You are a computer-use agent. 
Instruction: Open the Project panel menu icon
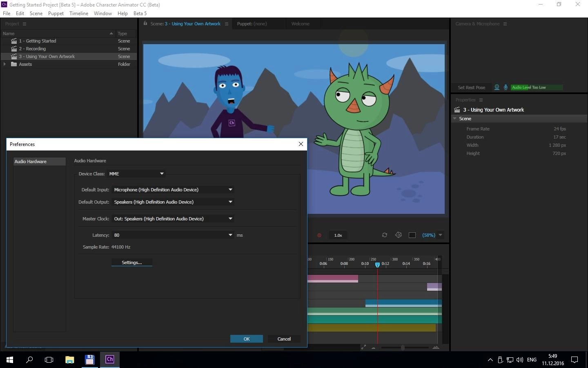pyautogui.click(x=24, y=24)
